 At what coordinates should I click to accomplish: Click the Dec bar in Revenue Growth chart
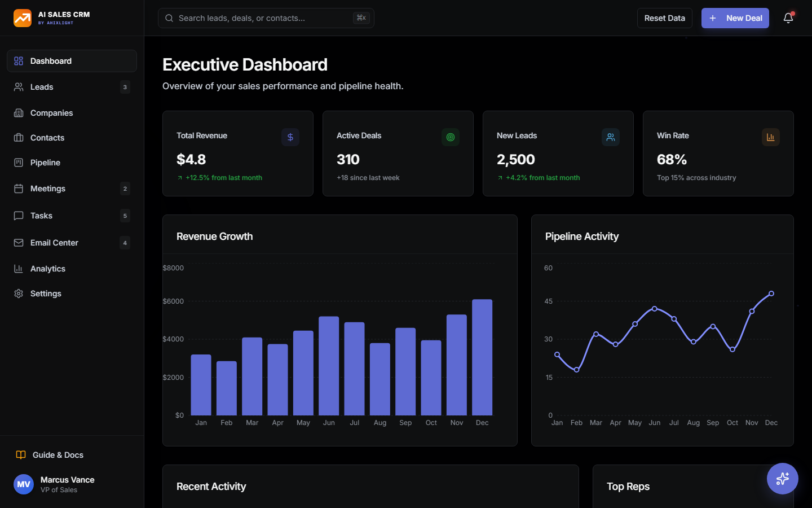(482, 357)
